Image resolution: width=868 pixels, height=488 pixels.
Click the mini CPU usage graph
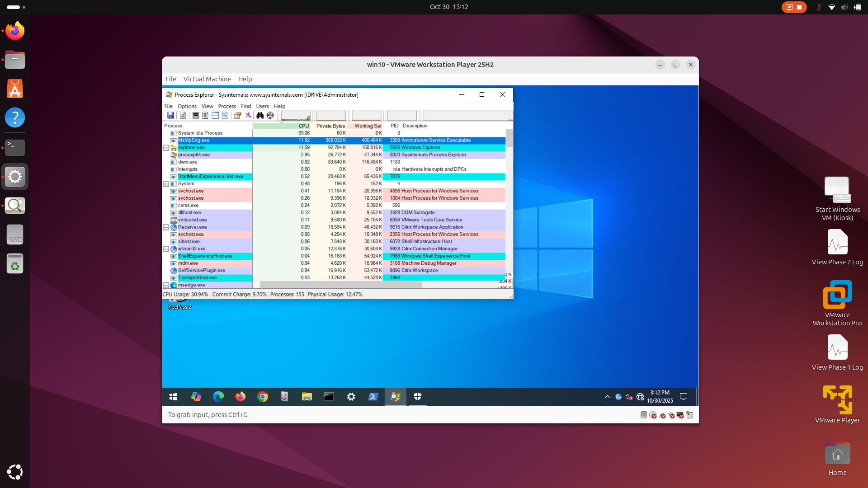296,116
